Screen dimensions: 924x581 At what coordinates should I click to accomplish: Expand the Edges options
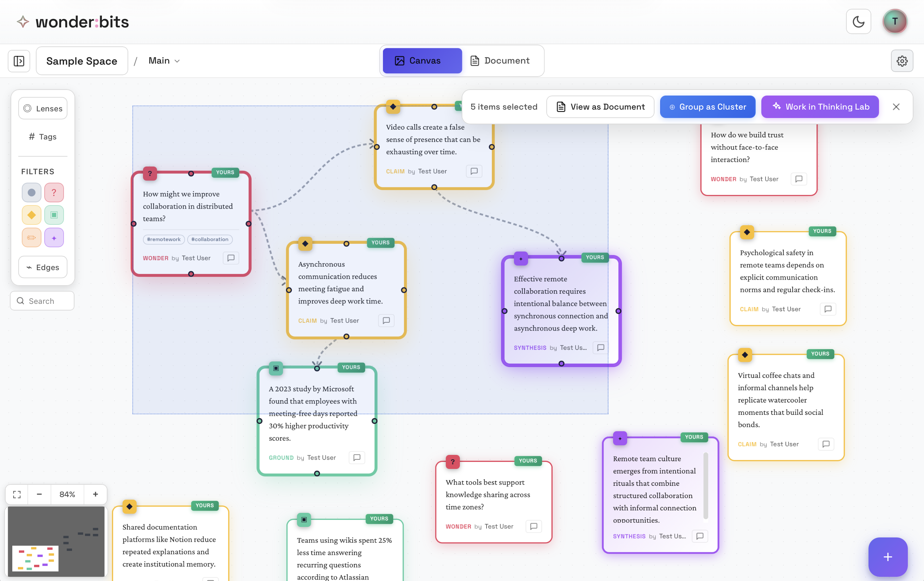(x=43, y=267)
